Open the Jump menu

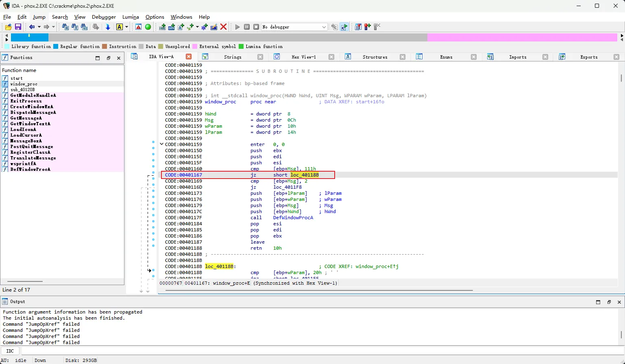coord(39,17)
